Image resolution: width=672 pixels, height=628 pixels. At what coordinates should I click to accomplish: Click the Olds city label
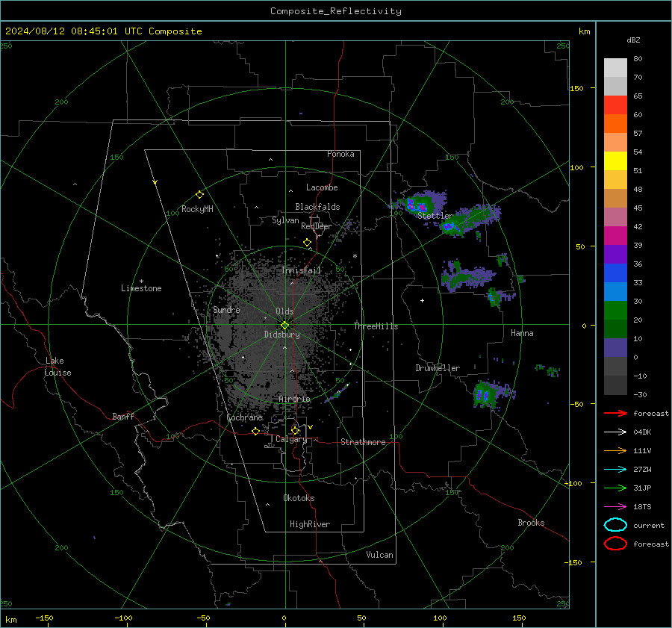(x=284, y=311)
